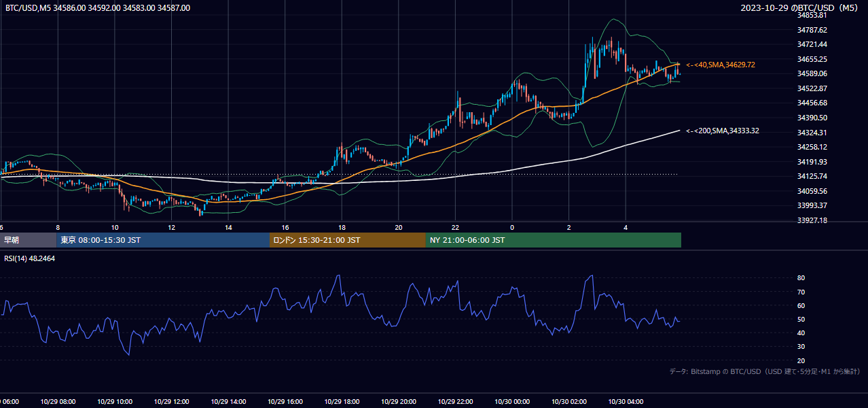Click the hour tick 20 under price chart
This screenshot has width=868, height=408.
[398, 227]
